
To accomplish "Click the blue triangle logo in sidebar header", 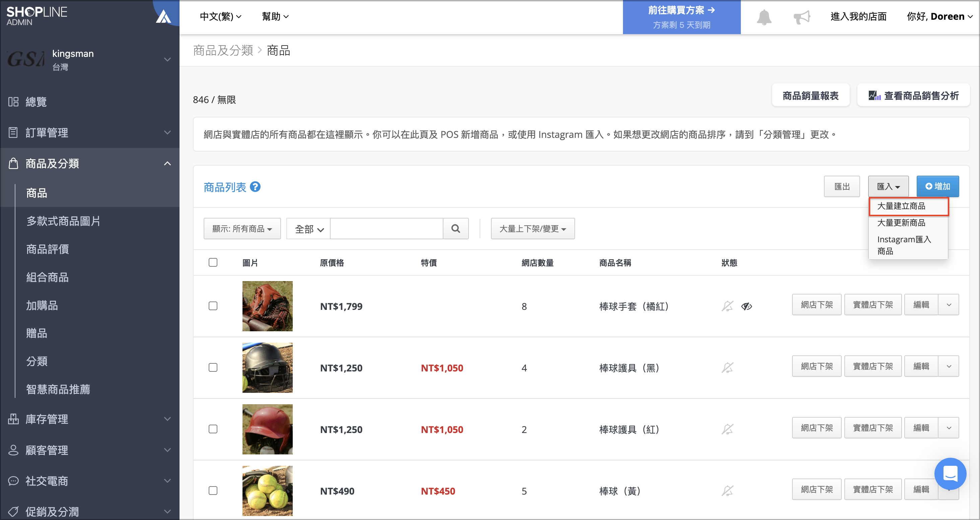I will [x=163, y=16].
